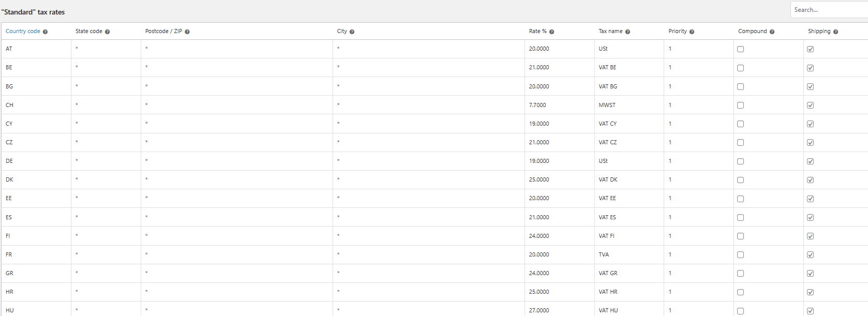The image size is (868, 316).
Task: Select the MWST tax name cell
Action: 628,105
